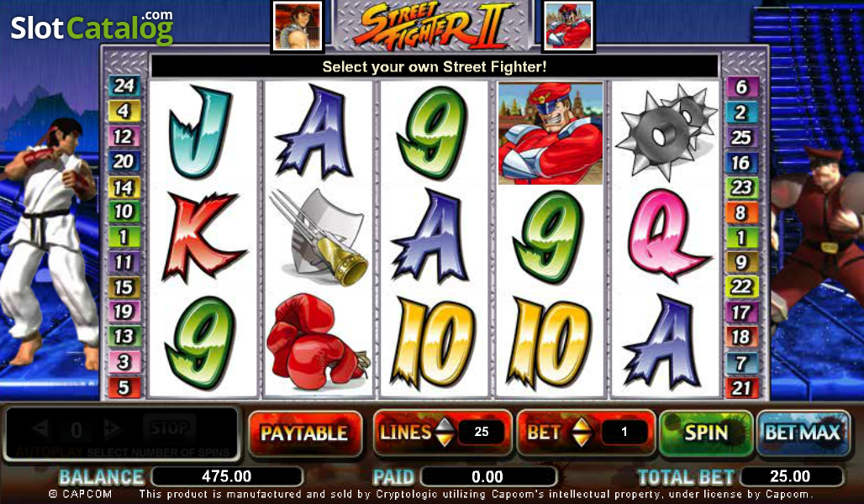Click the claw mask symbol on reel two
The image size is (864, 504).
tap(319, 237)
